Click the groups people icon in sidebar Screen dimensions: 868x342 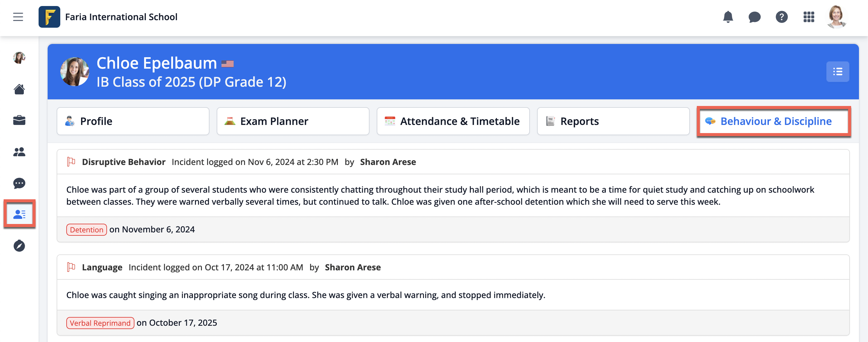pos(19,152)
